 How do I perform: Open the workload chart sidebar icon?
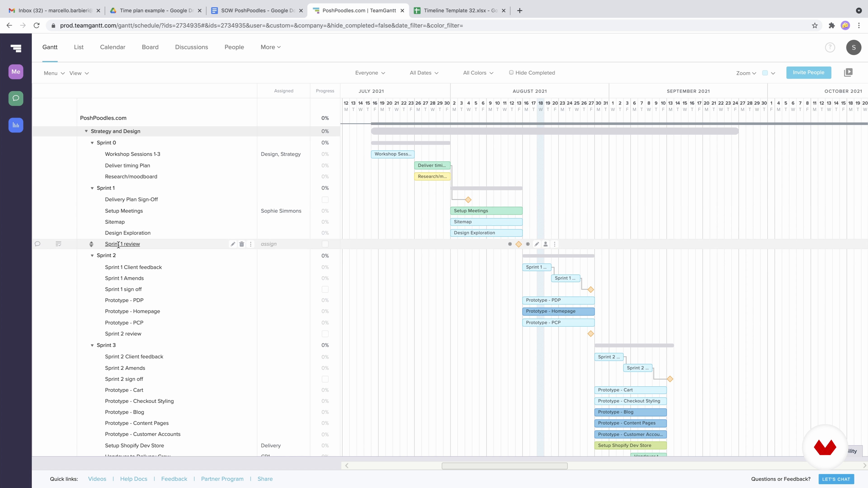point(16,125)
